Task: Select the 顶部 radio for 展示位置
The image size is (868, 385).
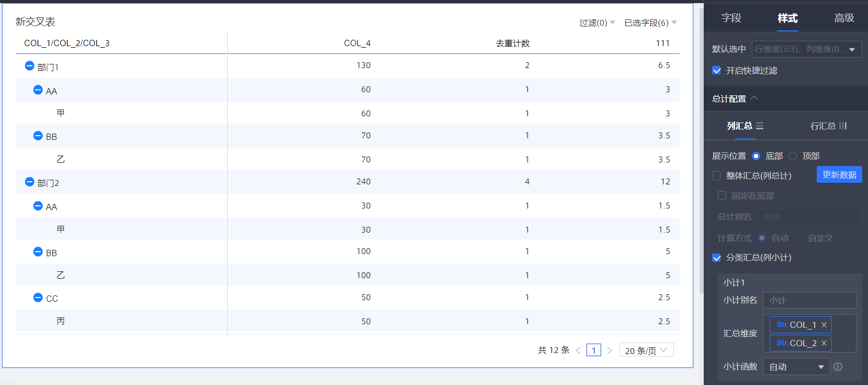Action: pos(793,156)
